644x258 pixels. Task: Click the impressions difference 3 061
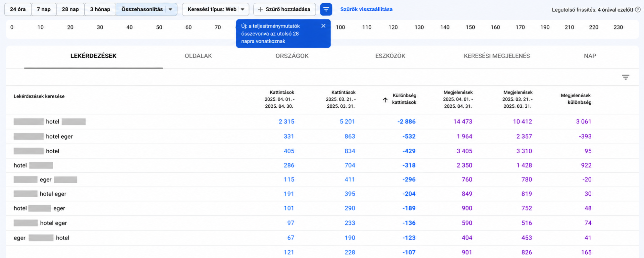point(584,121)
